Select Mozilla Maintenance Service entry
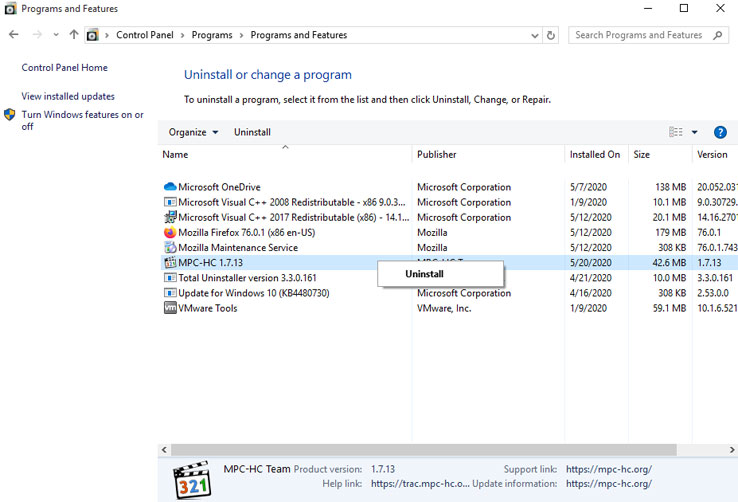 tap(238, 247)
